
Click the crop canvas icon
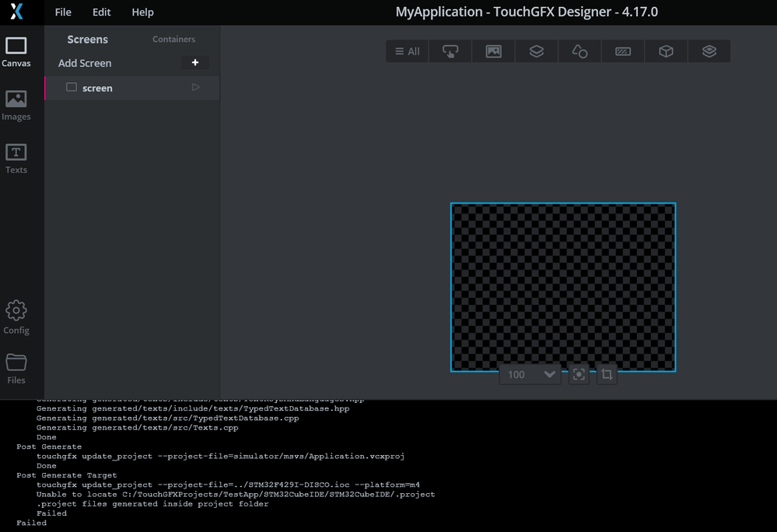point(607,374)
